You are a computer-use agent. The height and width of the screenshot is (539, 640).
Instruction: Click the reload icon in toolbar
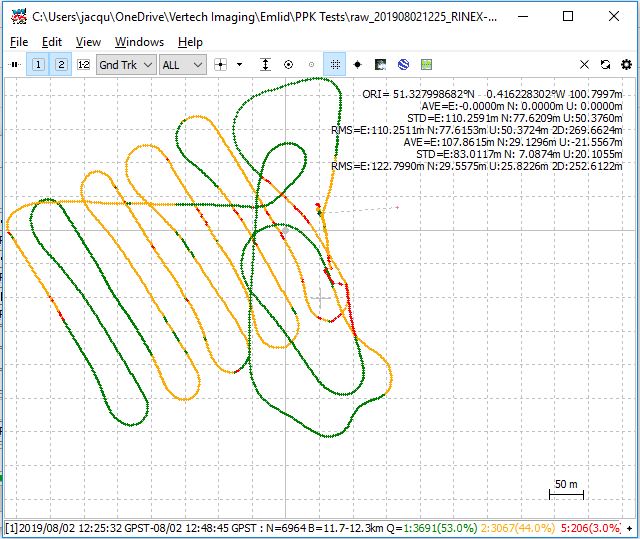[605, 64]
